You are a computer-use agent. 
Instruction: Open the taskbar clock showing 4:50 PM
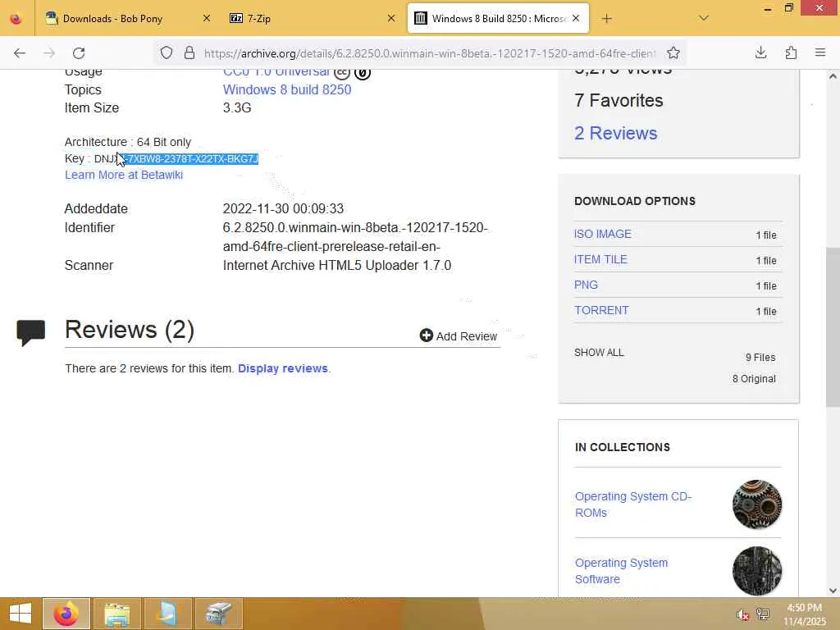pyautogui.click(x=804, y=614)
